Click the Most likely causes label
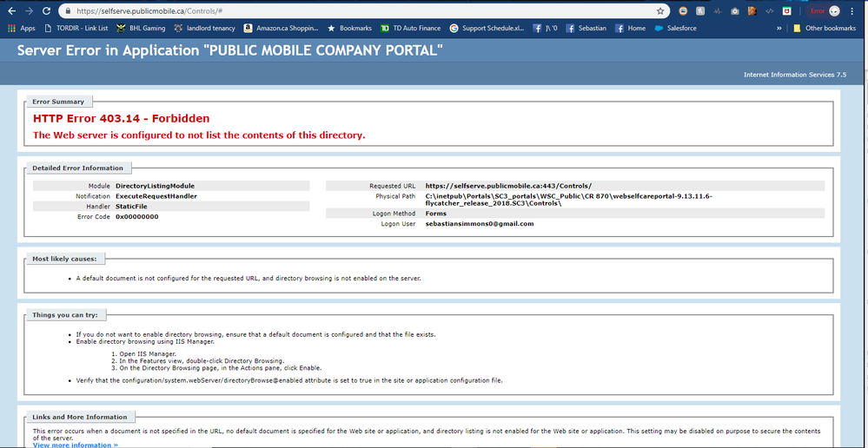Image resolution: width=868 pixels, height=448 pixels. point(64,258)
